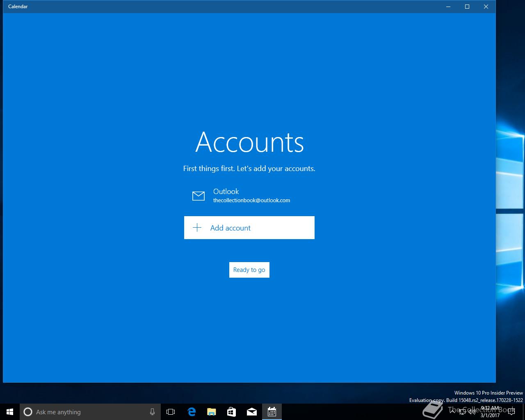Select the Outlook account entry
This screenshot has width=525, height=420.
pos(249,196)
